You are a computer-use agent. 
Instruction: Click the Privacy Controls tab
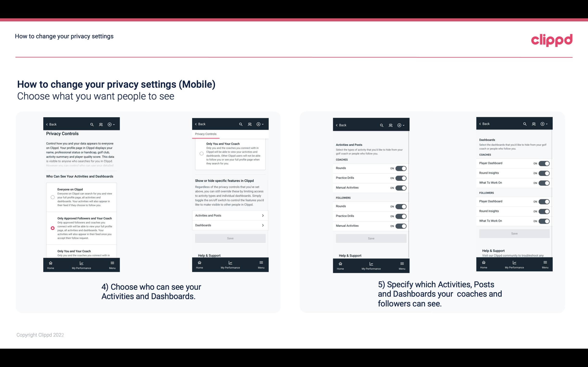(205, 134)
